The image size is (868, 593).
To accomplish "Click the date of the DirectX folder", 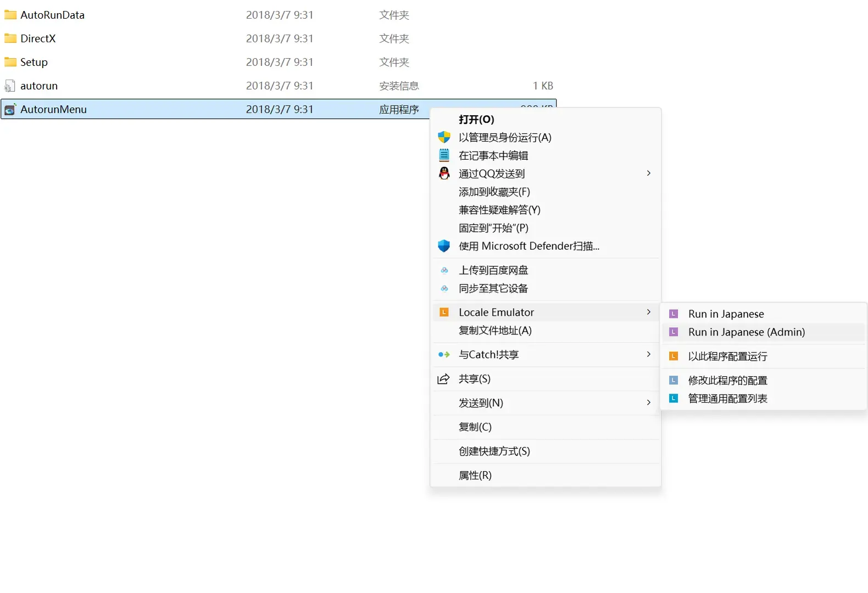I will point(280,38).
